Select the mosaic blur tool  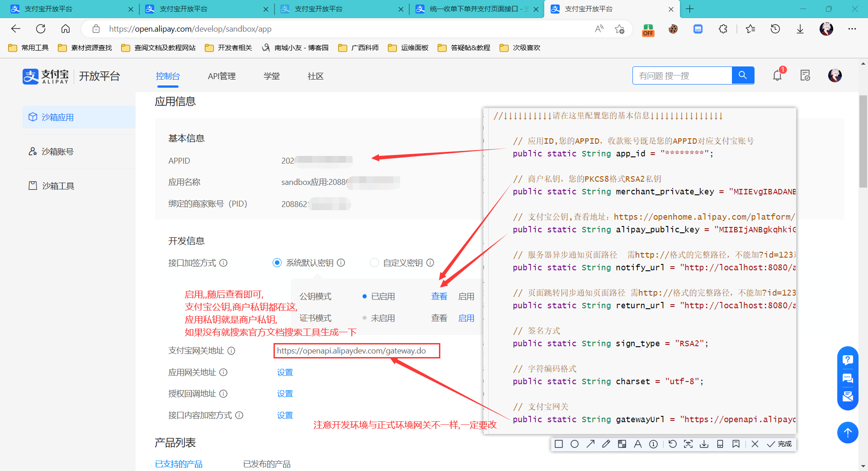[x=622, y=444]
